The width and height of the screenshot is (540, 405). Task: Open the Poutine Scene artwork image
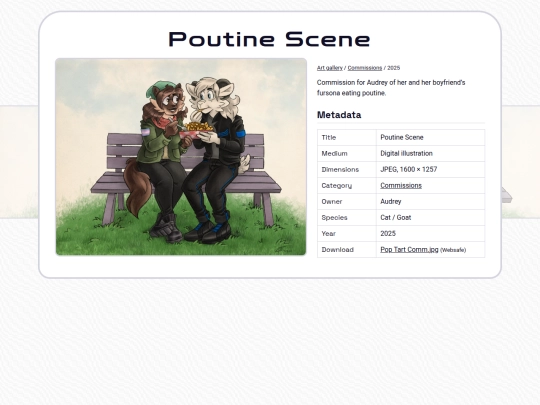pos(181,157)
